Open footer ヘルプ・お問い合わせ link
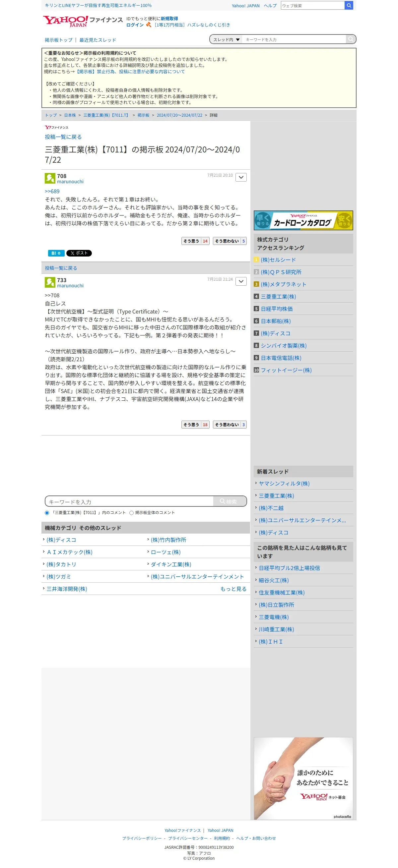 pos(256,839)
